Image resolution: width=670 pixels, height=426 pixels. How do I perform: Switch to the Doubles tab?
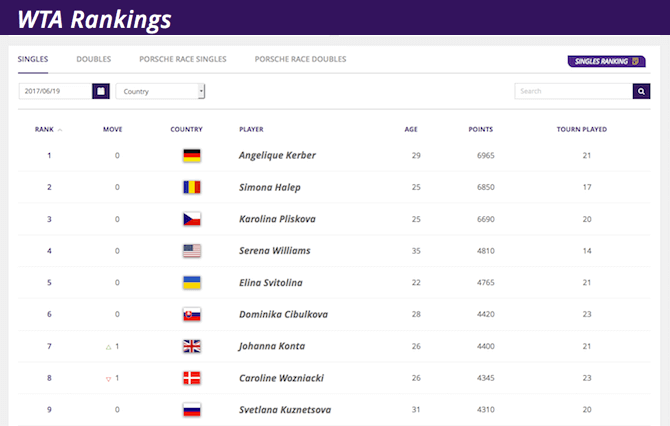tap(94, 59)
